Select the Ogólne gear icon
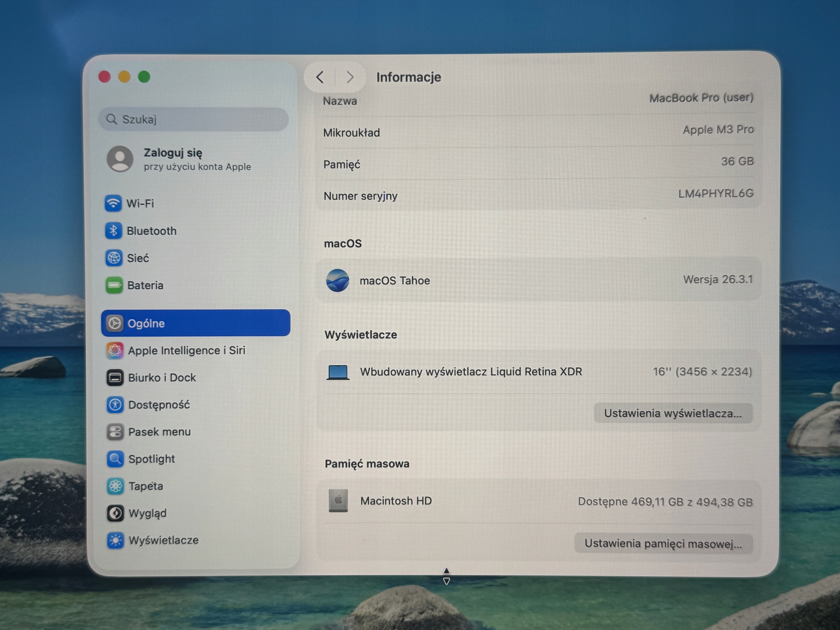Viewport: 840px width, 630px height. point(114,323)
